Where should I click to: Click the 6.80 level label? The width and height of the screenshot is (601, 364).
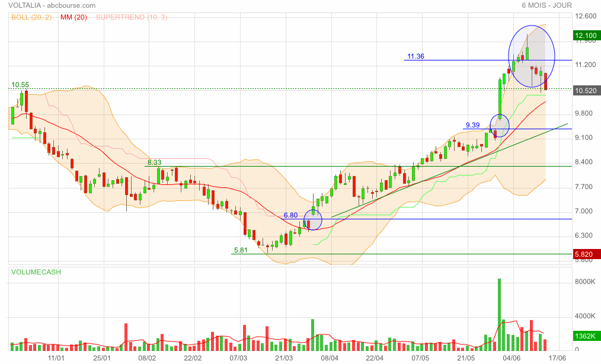290,215
